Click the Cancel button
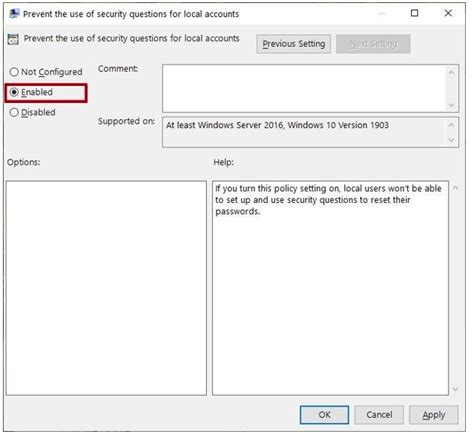This screenshot has width=474, height=437. 379,415
